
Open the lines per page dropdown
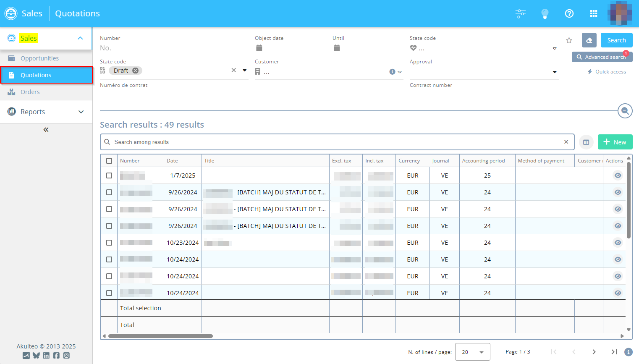472,352
